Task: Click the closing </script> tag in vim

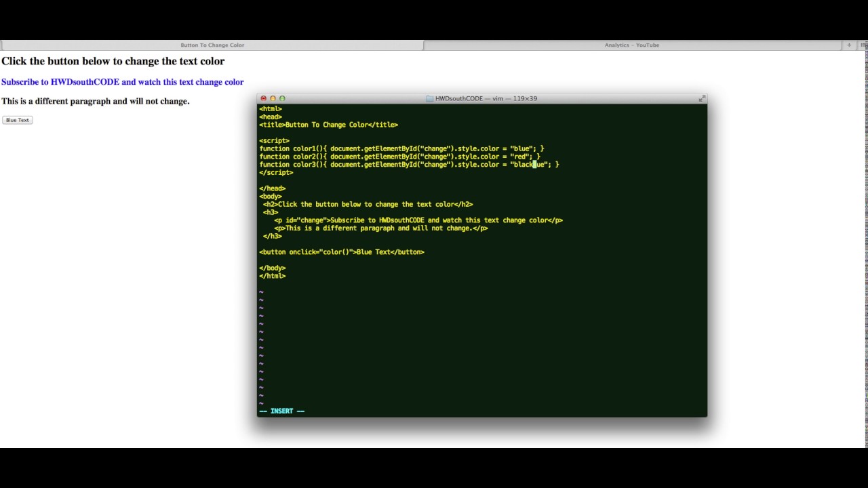Action: click(x=276, y=173)
